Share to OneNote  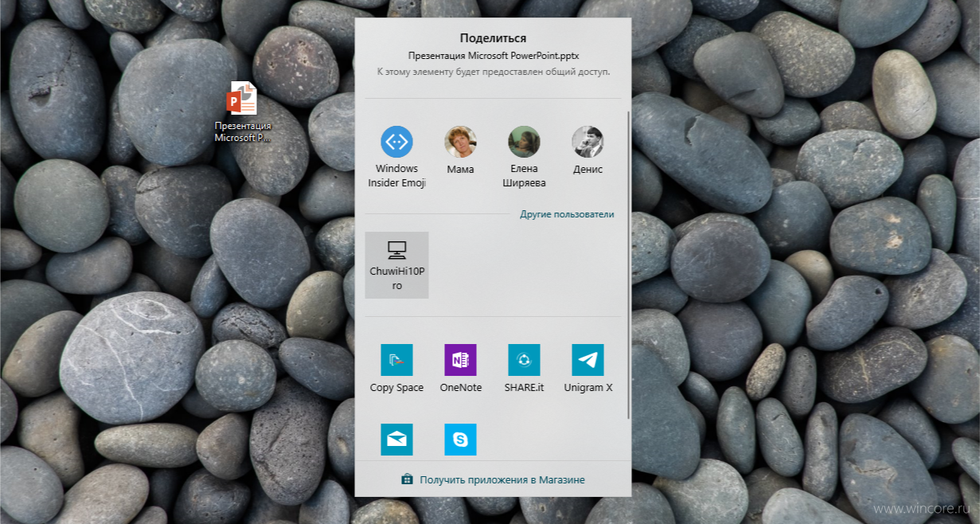460,368
